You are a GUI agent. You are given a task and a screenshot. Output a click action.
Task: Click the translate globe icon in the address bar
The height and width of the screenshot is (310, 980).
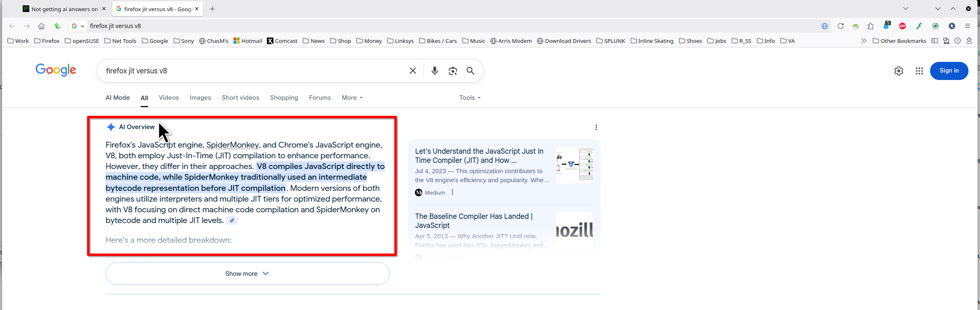(825, 26)
